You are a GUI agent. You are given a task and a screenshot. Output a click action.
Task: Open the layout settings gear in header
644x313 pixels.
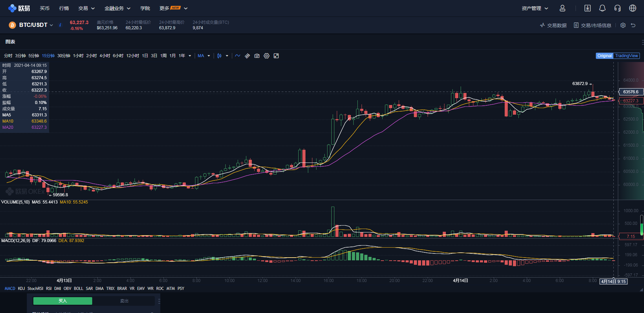click(623, 25)
